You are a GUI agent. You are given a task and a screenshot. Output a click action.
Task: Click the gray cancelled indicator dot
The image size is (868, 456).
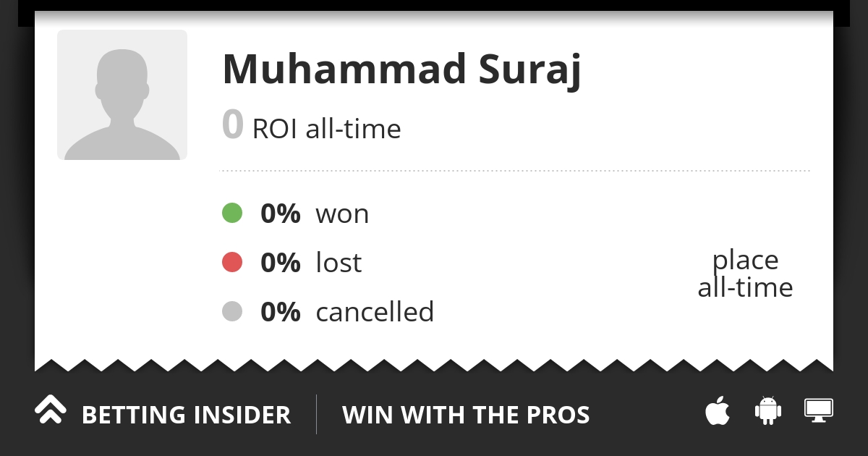(x=231, y=312)
